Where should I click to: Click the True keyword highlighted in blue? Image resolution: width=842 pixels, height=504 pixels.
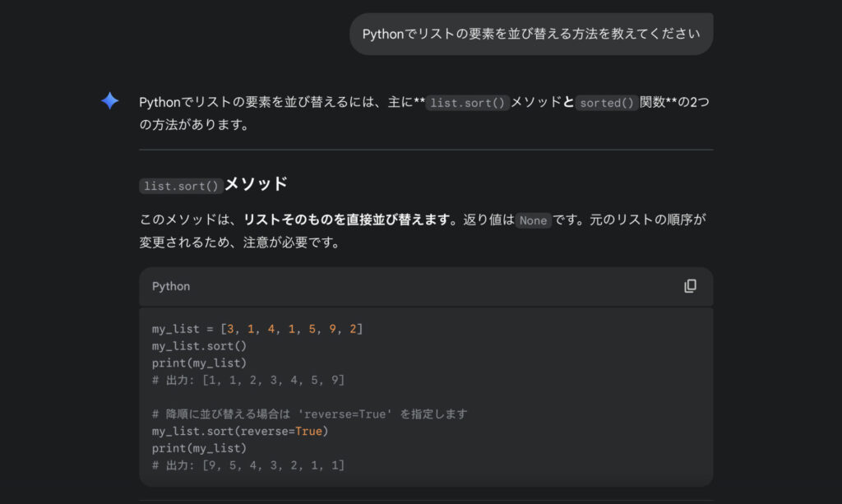click(308, 431)
